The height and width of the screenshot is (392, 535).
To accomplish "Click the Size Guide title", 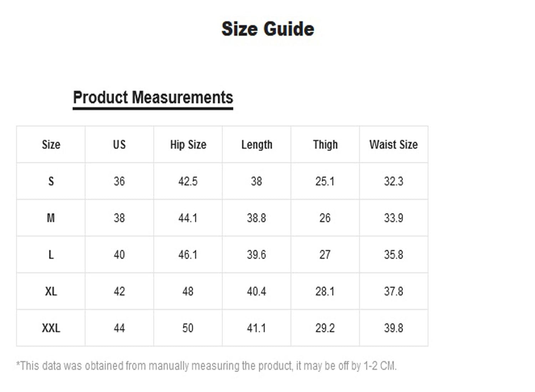I will pos(267,29).
